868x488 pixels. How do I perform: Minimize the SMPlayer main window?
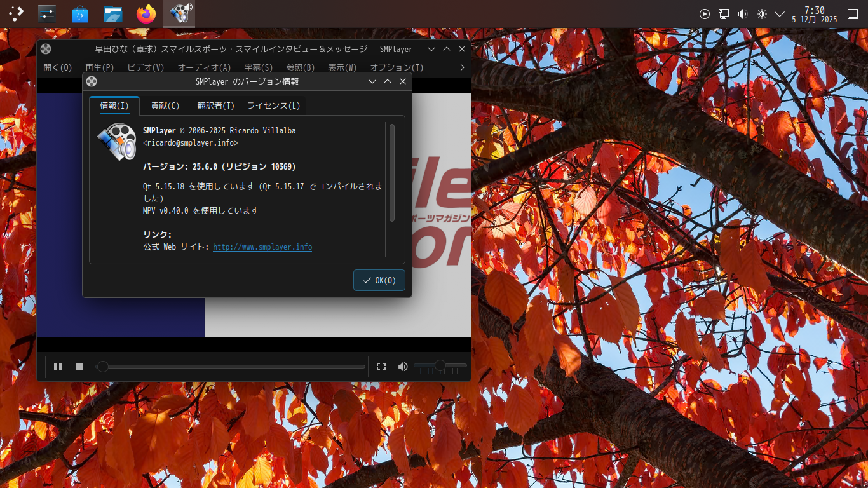pos(431,49)
